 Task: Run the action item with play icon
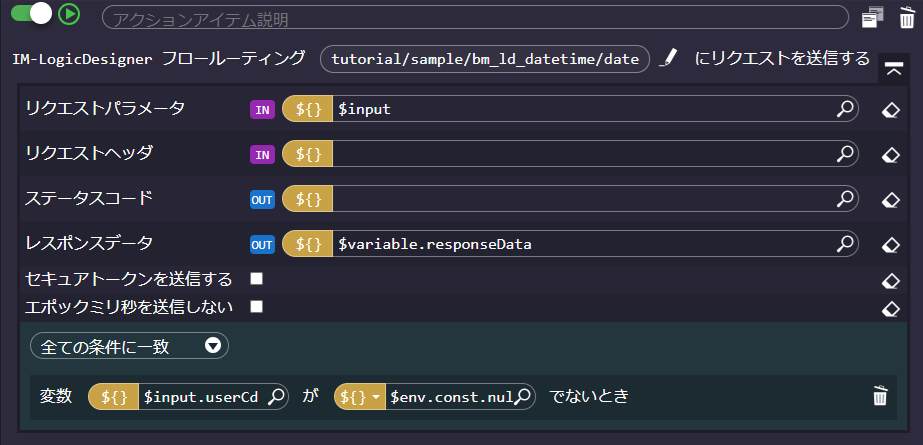coord(69,14)
